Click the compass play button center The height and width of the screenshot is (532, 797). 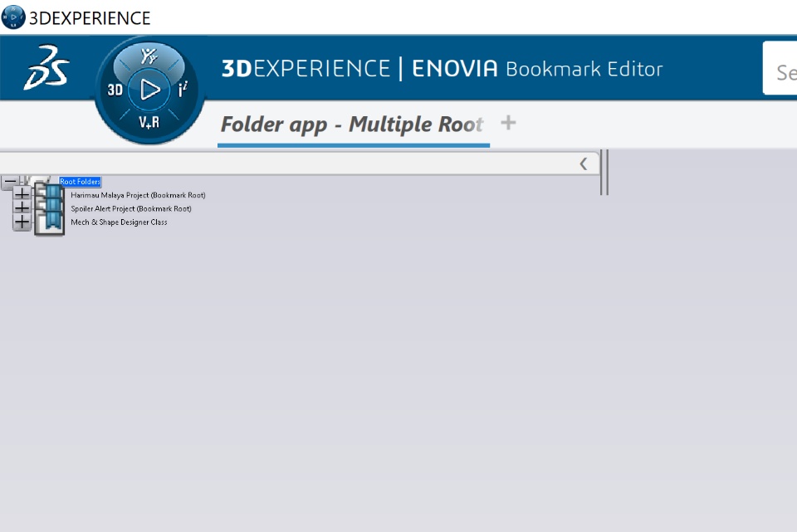pos(149,90)
